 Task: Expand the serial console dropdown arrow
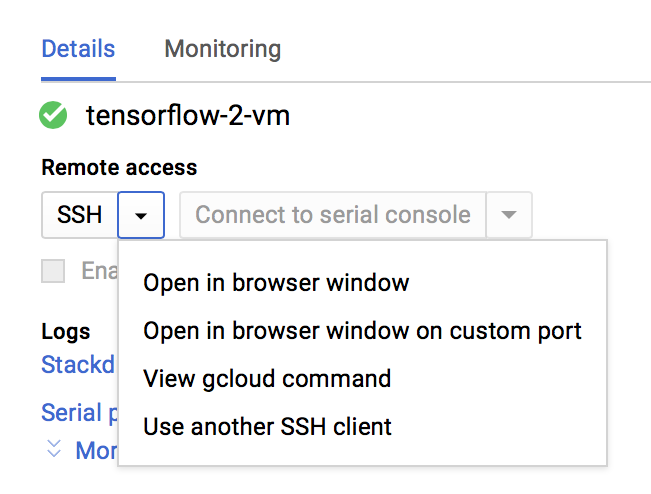pyautogui.click(x=509, y=215)
